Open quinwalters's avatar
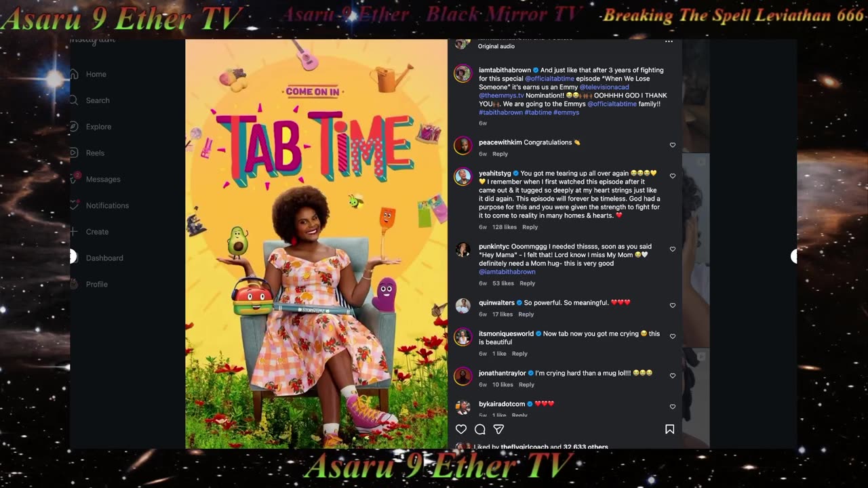This screenshot has height=488, width=868. click(x=463, y=306)
